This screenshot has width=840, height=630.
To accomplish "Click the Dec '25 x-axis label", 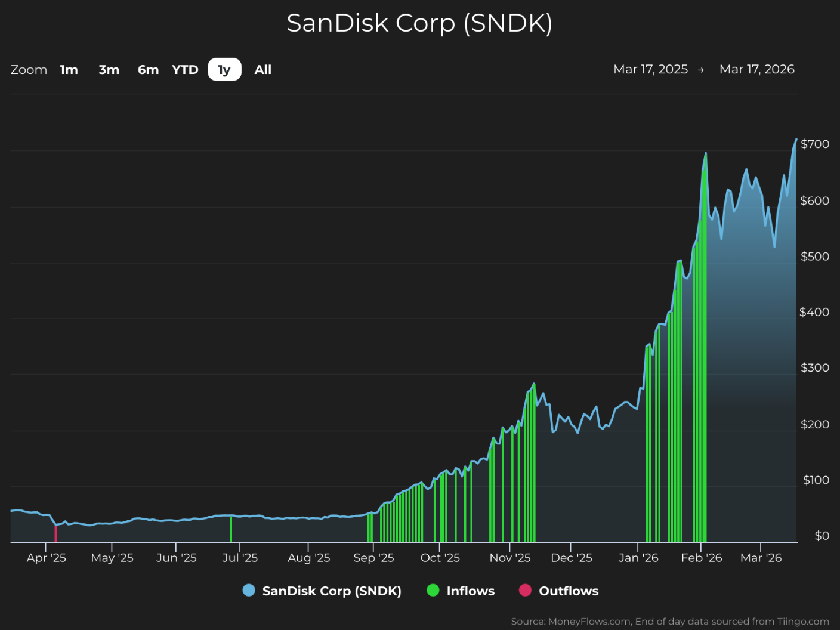I will [572, 558].
